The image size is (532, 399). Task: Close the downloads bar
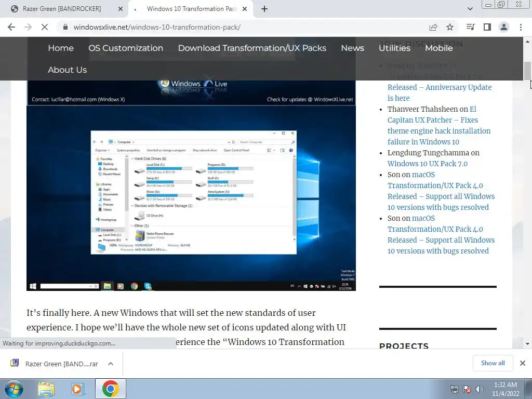tap(523, 363)
